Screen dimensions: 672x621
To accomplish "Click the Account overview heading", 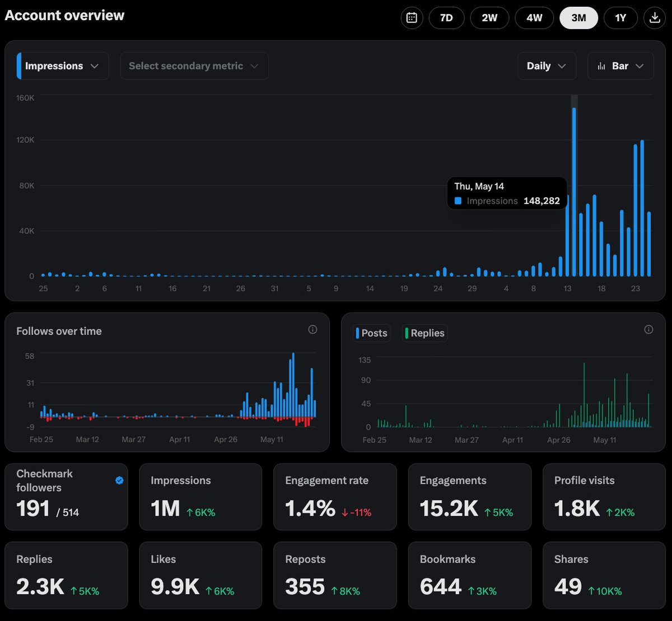I will tap(65, 16).
